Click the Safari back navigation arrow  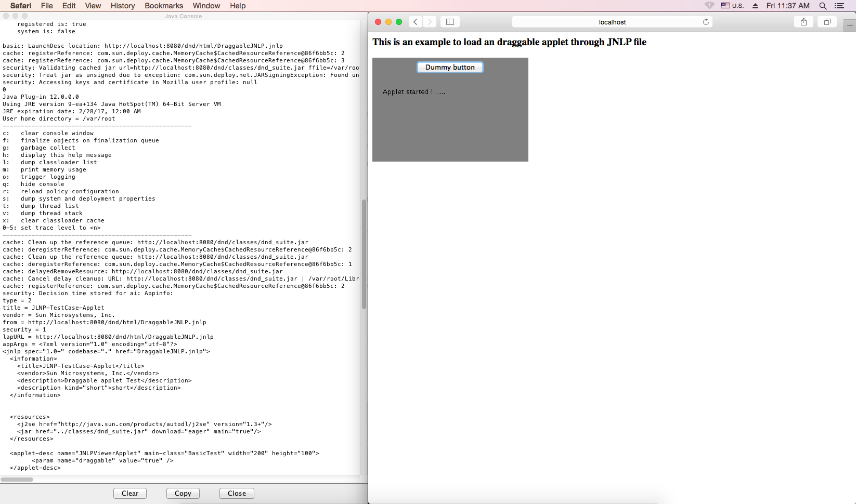tap(415, 22)
